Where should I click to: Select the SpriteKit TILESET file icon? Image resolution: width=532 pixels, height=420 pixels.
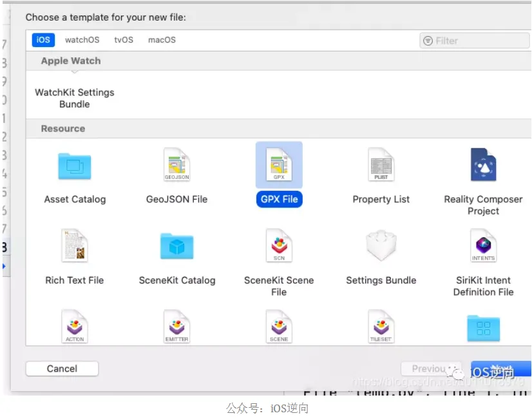pos(381,327)
